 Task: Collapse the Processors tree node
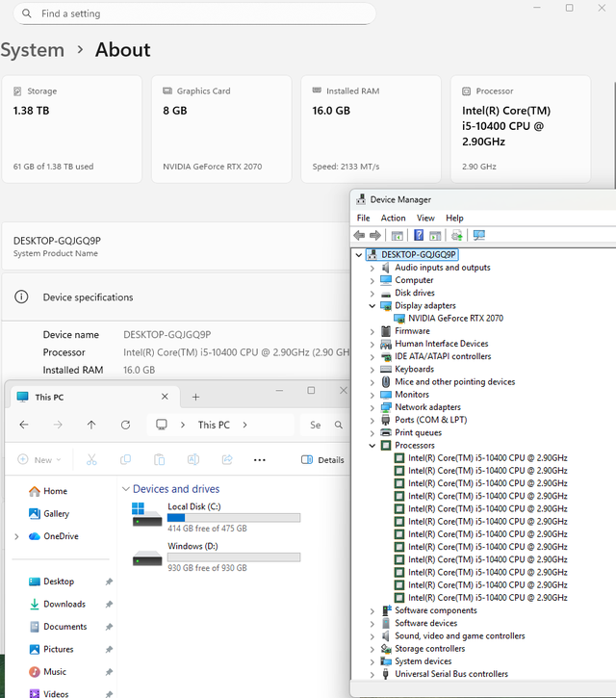[372, 446]
